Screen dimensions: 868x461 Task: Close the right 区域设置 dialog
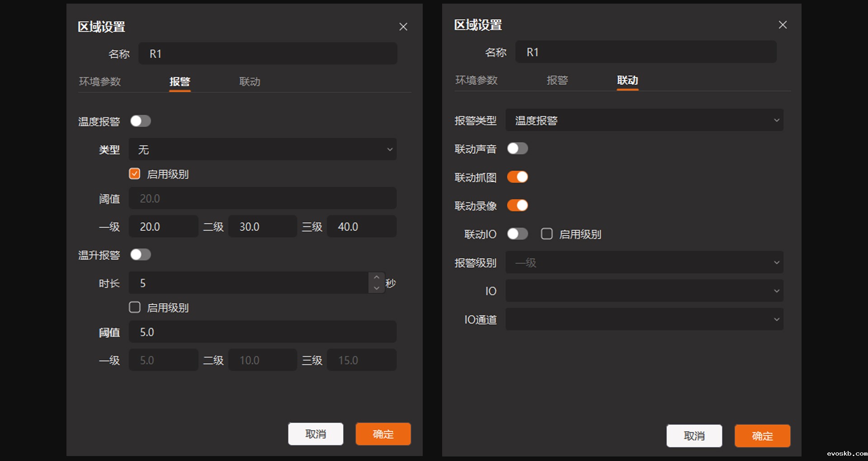pos(783,25)
